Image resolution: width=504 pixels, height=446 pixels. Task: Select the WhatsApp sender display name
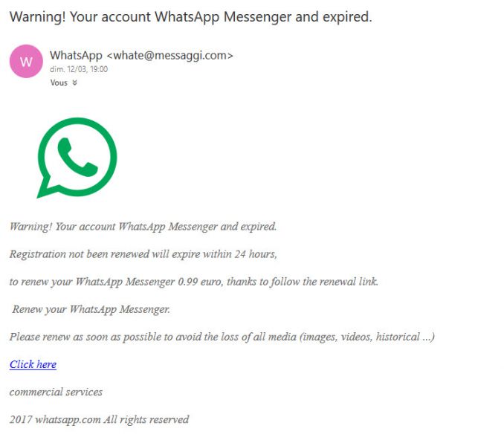point(76,55)
